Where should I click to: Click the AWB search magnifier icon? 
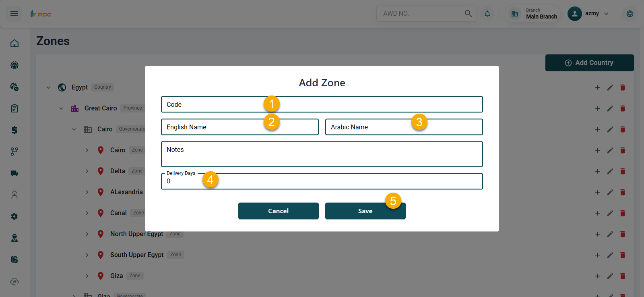[468, 14]
